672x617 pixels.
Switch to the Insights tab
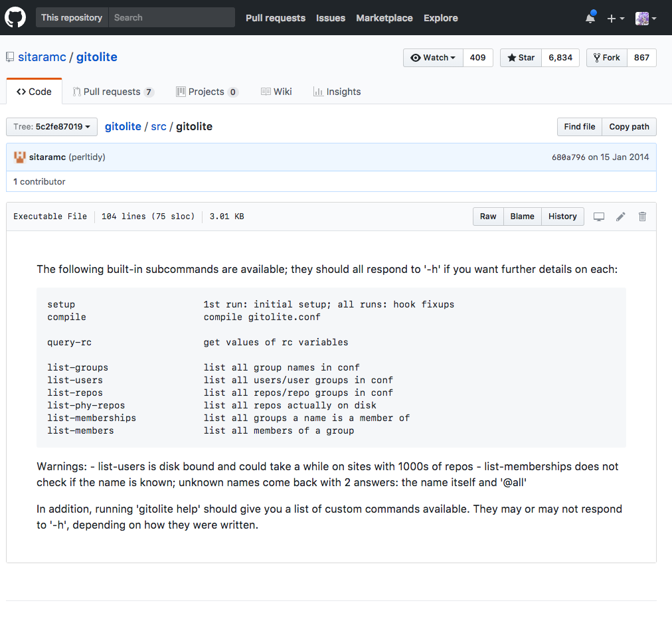click(x=337, y=92)
